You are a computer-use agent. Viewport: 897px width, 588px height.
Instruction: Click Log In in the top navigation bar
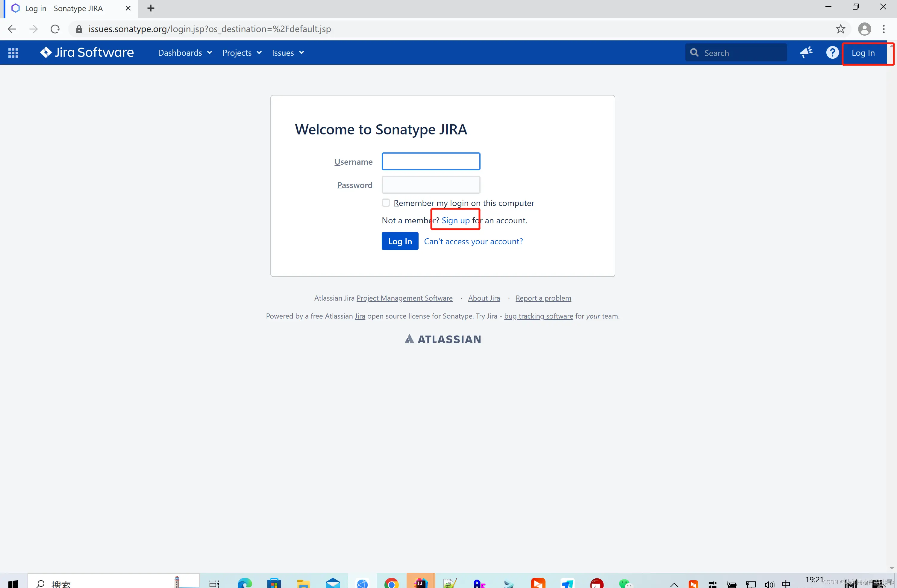pyautogui.click(x=863, y=53)
